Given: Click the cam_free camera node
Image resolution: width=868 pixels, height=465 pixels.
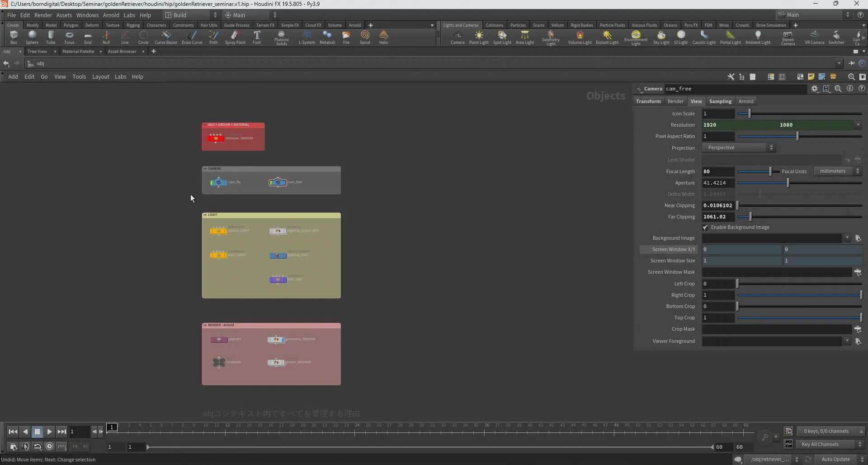Looking at the screenshot, I should 278,182.
